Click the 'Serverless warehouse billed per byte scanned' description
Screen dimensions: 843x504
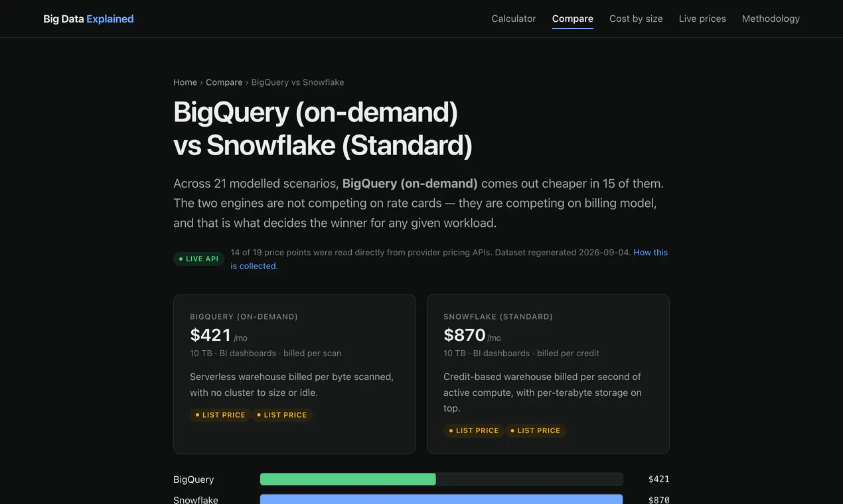point(292,385)
